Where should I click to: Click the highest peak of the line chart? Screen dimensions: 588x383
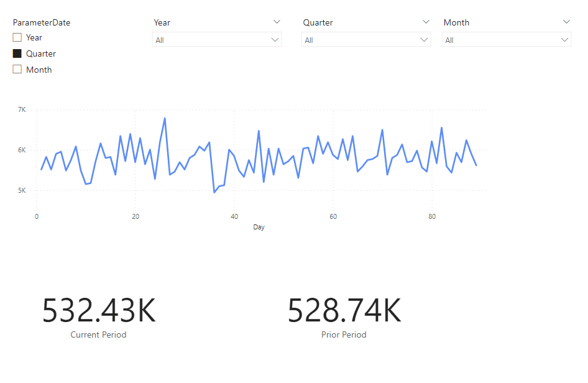pyautogui.click(x=165, y=119)
